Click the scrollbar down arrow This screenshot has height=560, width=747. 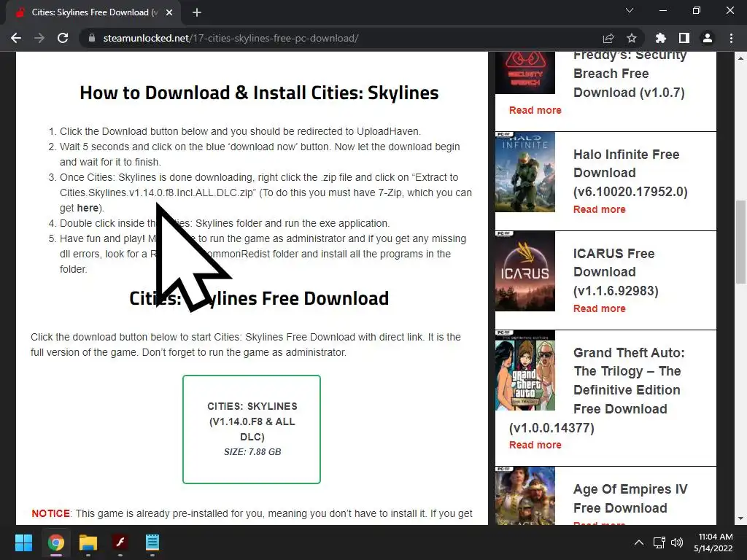click(x=740, y=518)
